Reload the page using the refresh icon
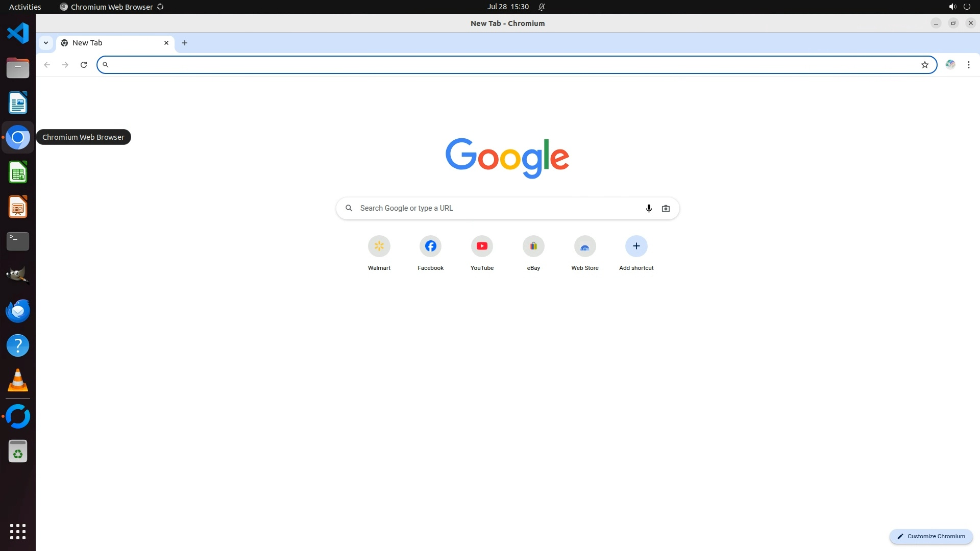 click(x=84, y=65)
